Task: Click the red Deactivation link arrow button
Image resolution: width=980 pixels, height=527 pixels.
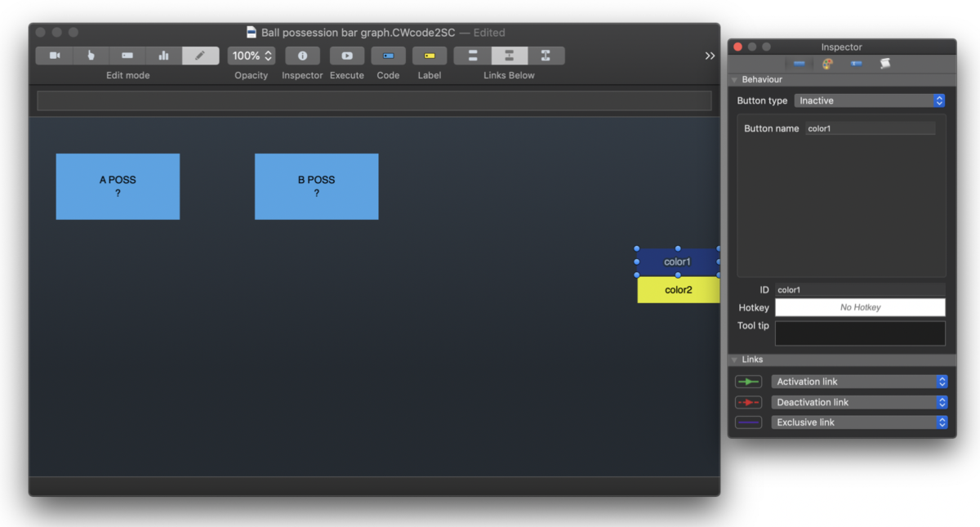Action: (x=749, y=402)
